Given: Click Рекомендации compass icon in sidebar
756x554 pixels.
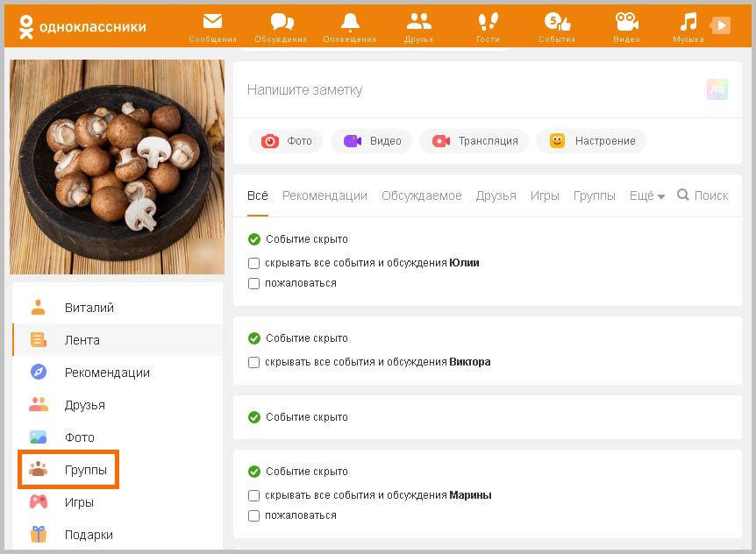Looking at the screenshot, I should point(38,372).
